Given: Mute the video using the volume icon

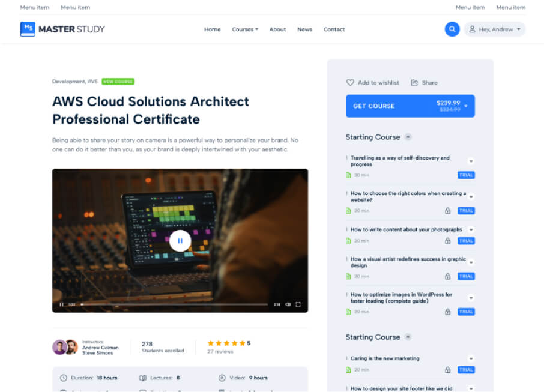Looking at the screenshot, I should pyautogui.click(x=288, y=304).
